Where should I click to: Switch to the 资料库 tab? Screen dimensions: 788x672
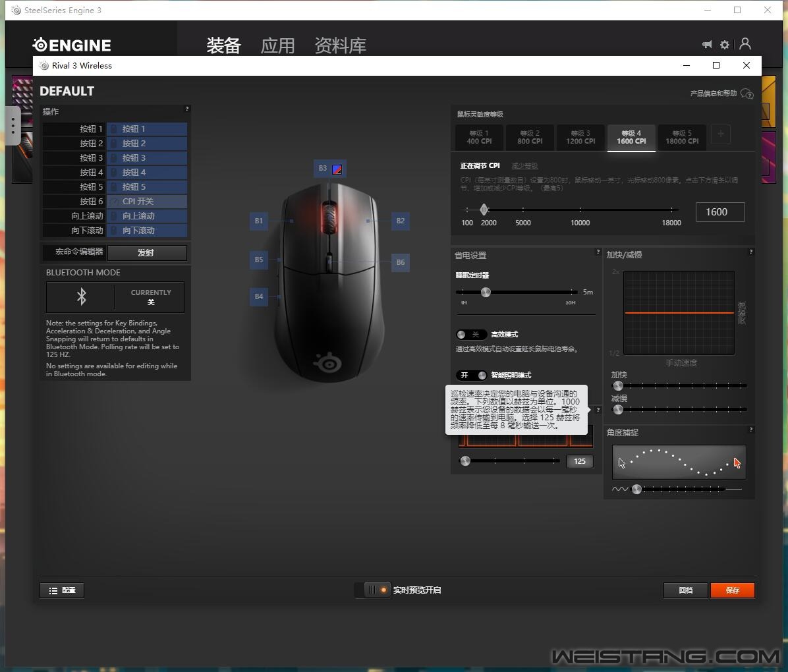coord(340,45)
